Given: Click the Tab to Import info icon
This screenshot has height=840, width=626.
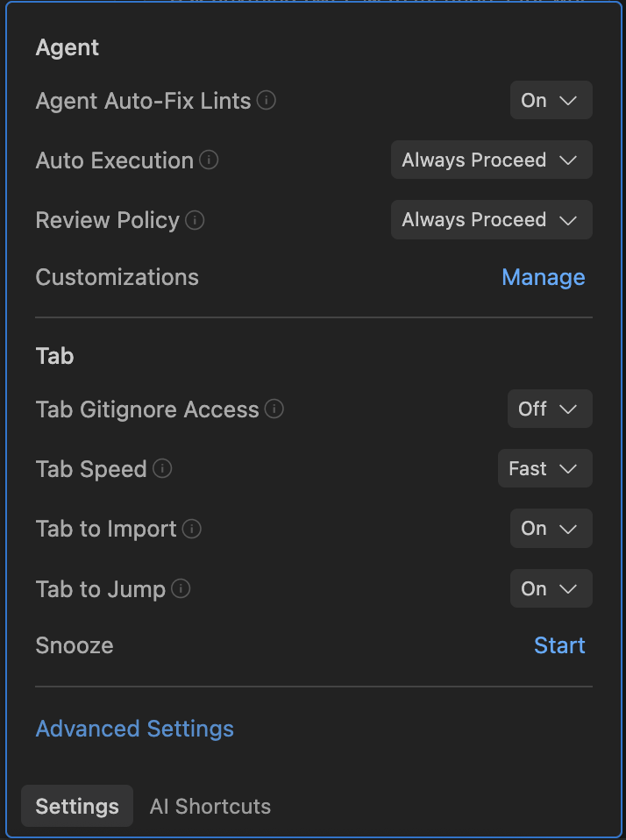Looking at the screenshot, I should [x=194, y=529].
